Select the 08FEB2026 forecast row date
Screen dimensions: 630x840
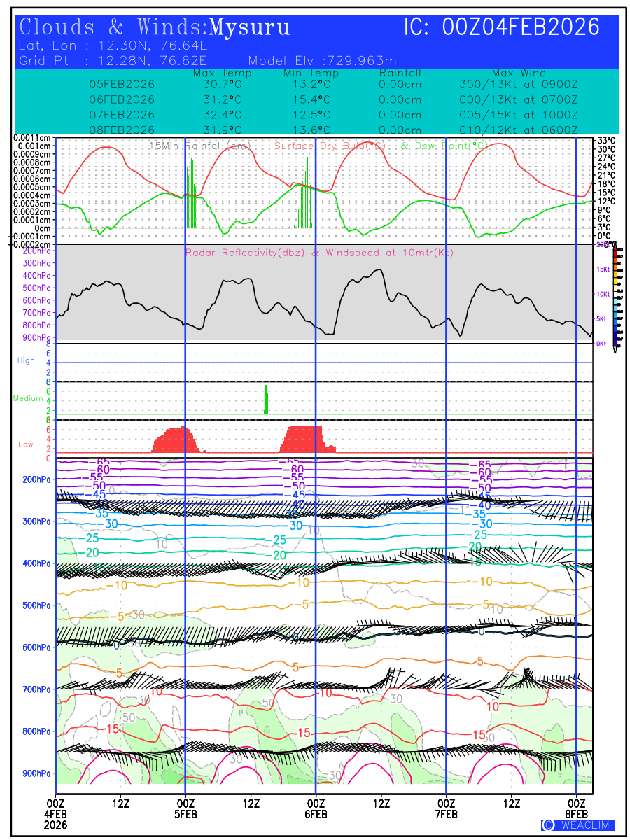tap(122, 130)
